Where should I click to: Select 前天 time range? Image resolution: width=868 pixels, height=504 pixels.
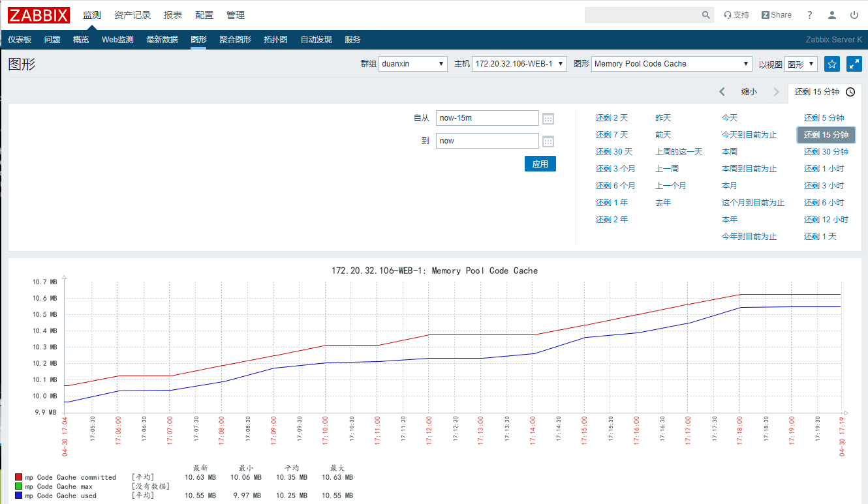663,135
